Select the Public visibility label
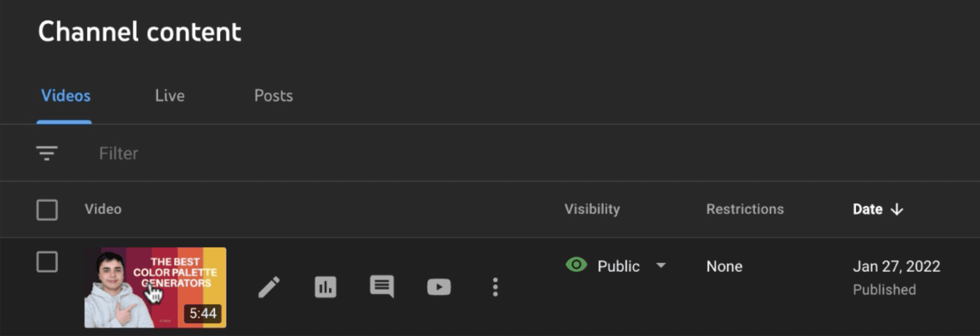The height and width of the screenshot is (336, 980). click(x=618, y=266)
